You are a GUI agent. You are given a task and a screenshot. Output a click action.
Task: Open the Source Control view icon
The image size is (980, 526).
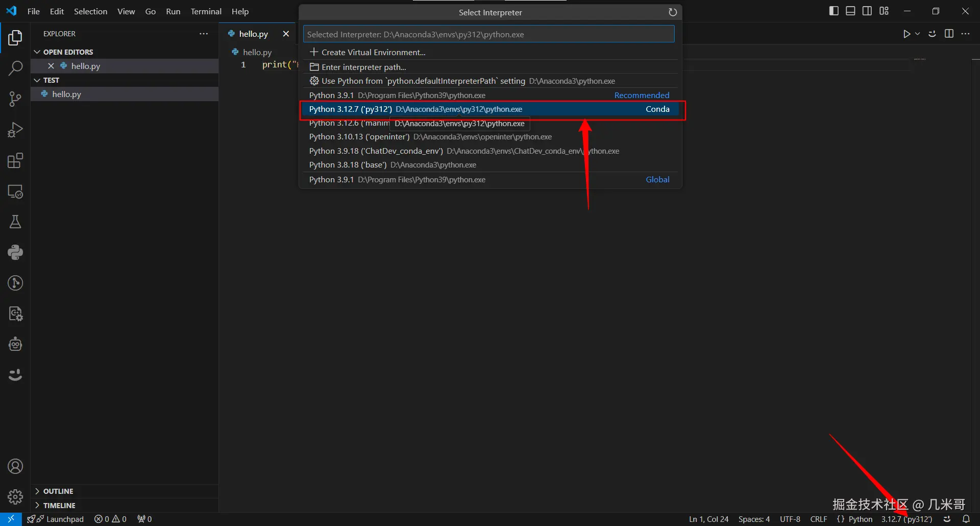tap(15, 99)
